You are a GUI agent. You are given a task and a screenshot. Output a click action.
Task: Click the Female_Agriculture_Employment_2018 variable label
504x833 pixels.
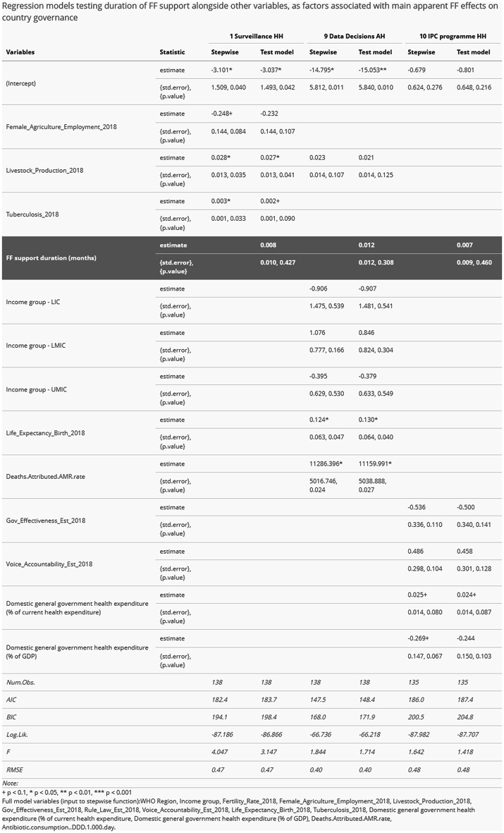pos(61,127)
